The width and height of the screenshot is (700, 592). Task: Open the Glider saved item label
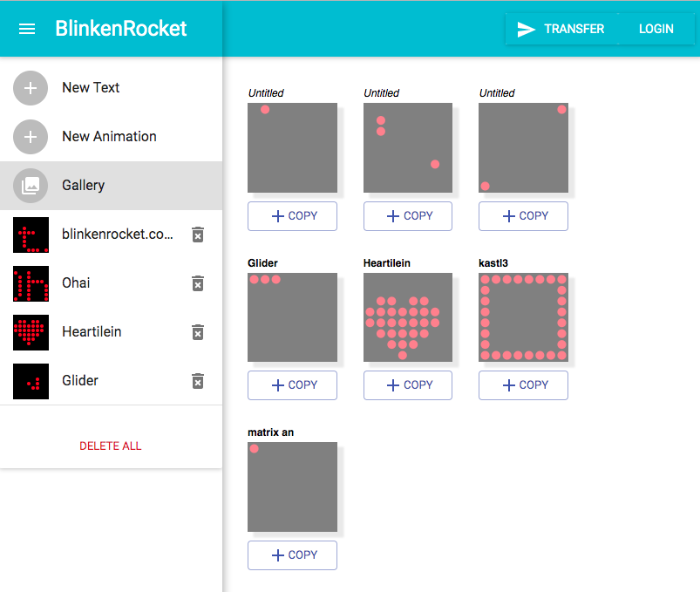(x=80, y=380)
